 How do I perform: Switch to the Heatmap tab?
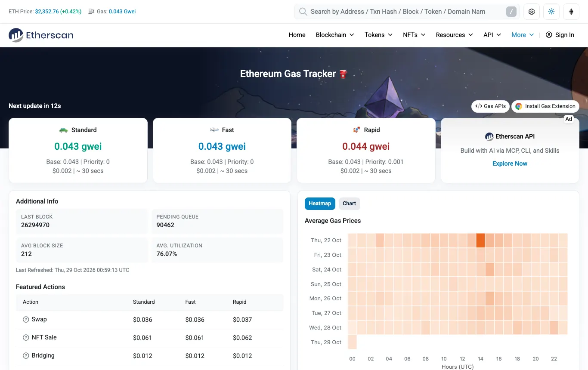click(x=320, y=203)
